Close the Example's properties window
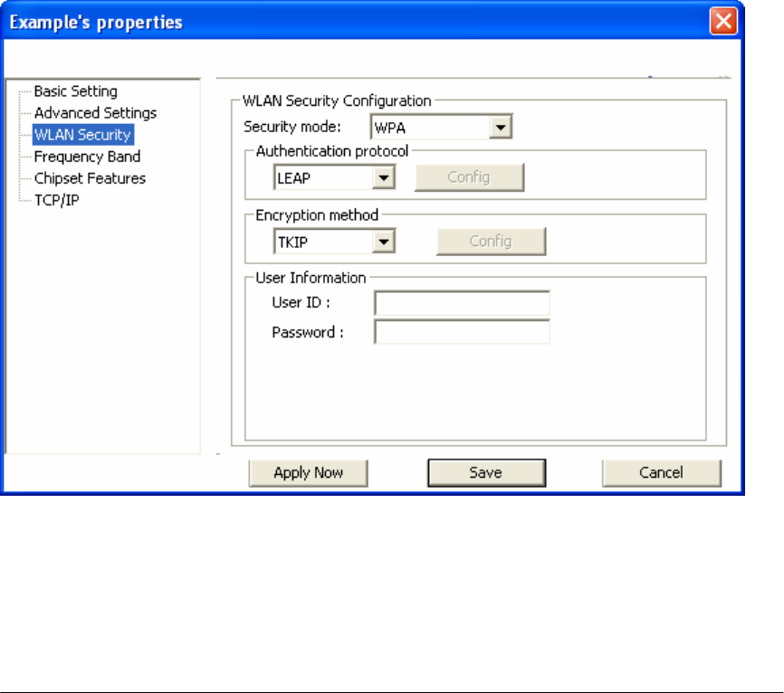Screen dimensions: 784x693 pyautogui.click(x=723, y=22)
